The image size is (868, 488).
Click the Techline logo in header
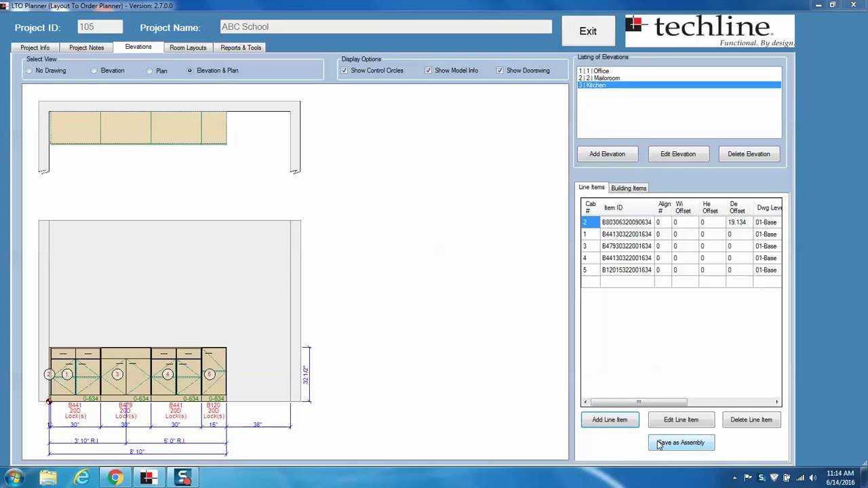tap(709, 31)
